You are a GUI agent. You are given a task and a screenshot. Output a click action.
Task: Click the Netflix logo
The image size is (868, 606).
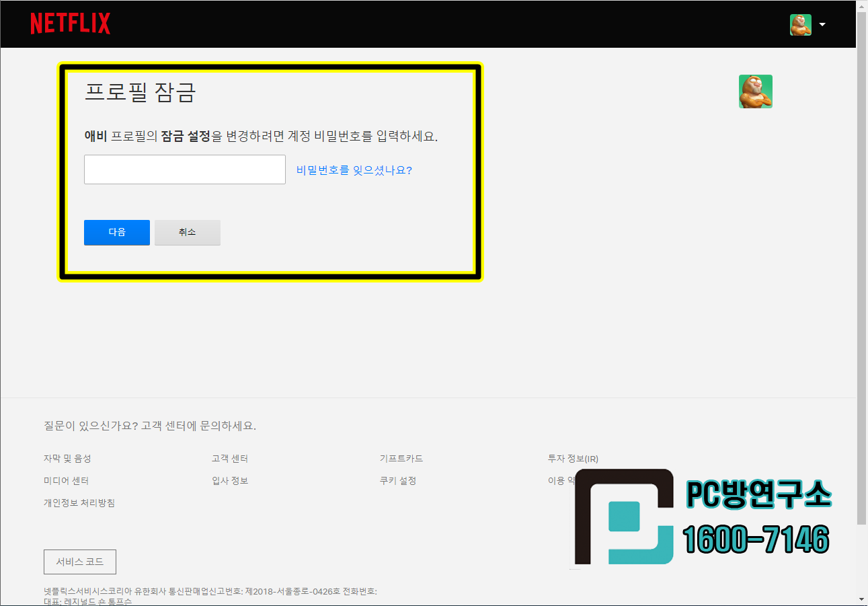[x=71, y=24]
